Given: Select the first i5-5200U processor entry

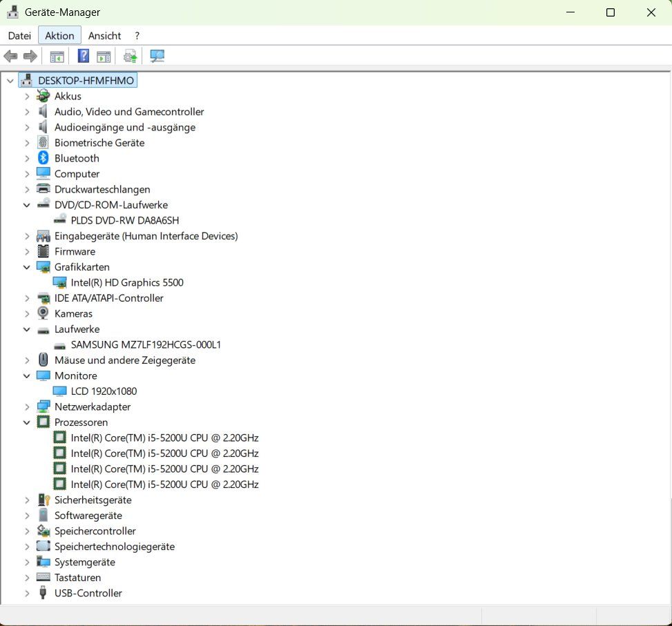Looking at the screenshot, I should point(164,438).
